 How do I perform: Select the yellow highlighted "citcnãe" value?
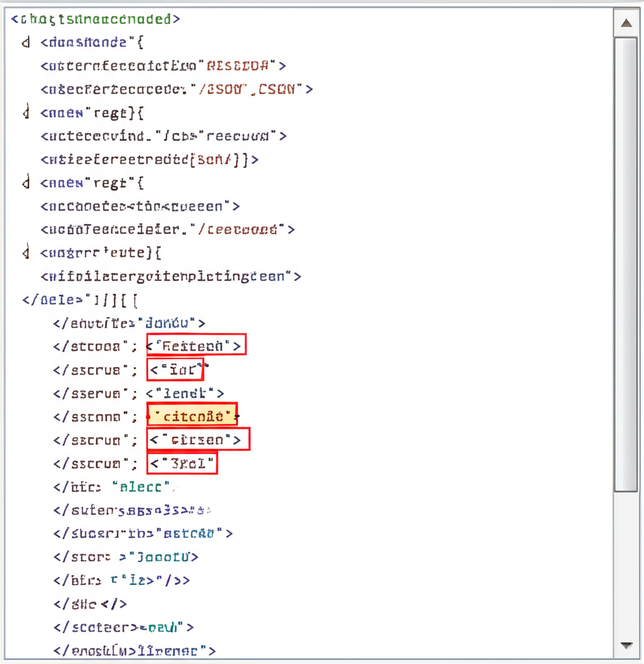coord(192,415)
